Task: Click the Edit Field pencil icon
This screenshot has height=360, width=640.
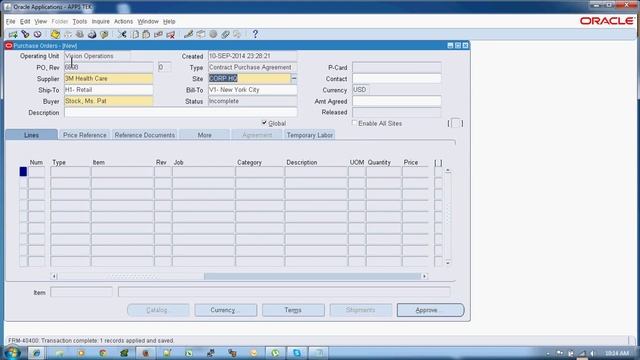Action: point(188,34)
